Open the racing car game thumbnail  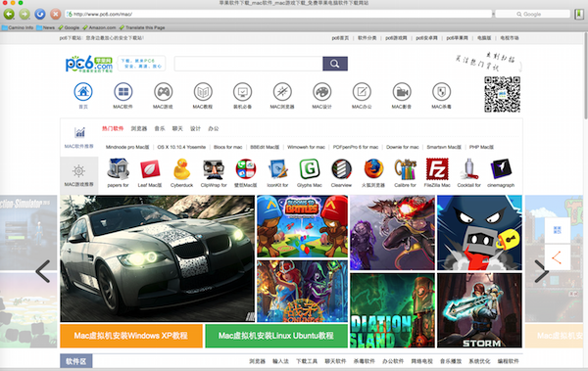click(158, 258)
